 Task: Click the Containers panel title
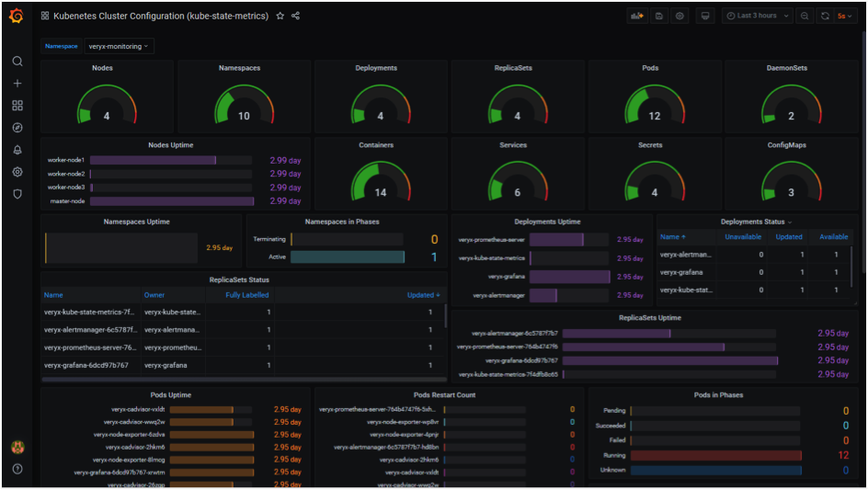(x=376, y=144)
